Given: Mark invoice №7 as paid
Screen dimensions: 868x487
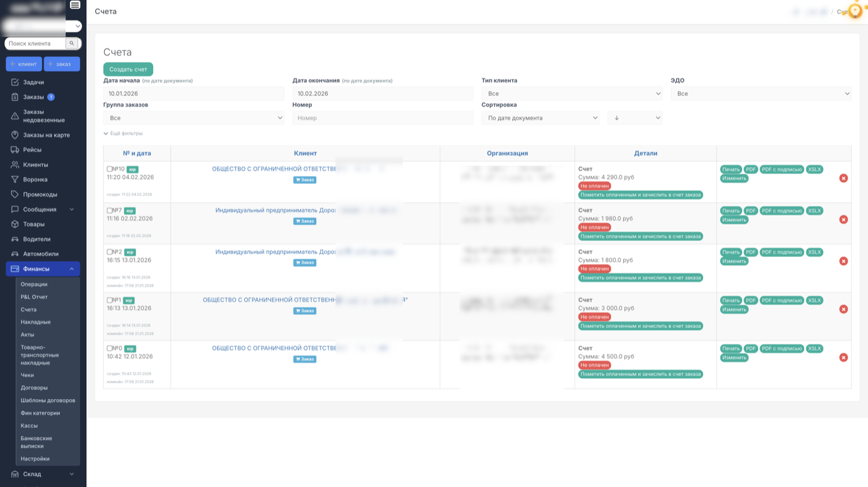Looking at the screenshot, I should (640, 236).
